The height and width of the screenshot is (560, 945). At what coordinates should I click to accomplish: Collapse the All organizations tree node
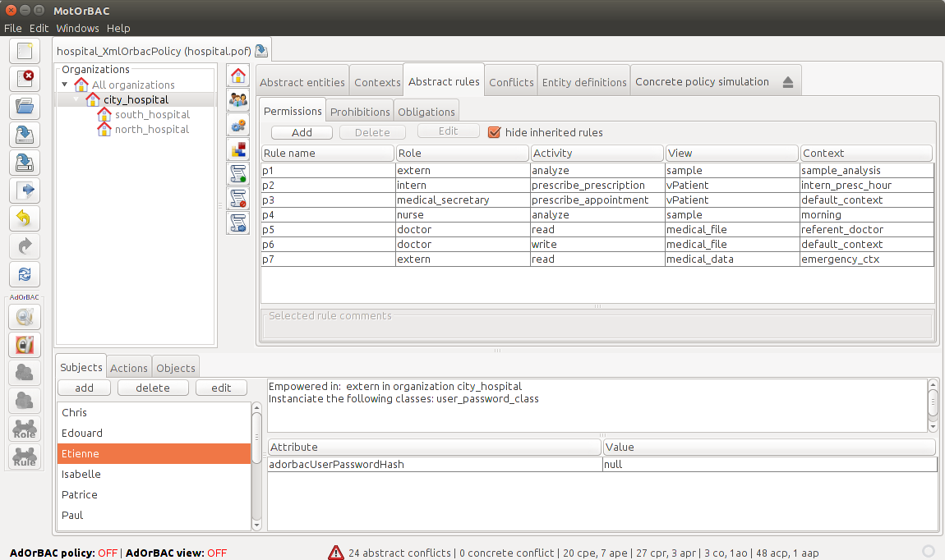click(x=65, y=85)
